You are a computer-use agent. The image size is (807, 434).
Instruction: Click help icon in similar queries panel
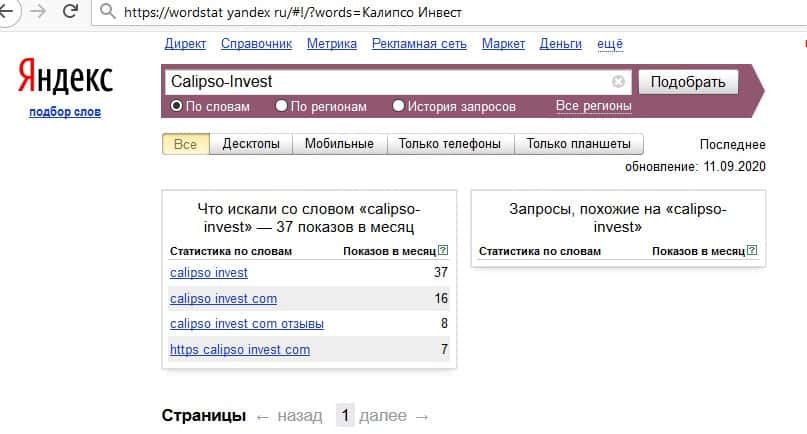coord(752,251)
